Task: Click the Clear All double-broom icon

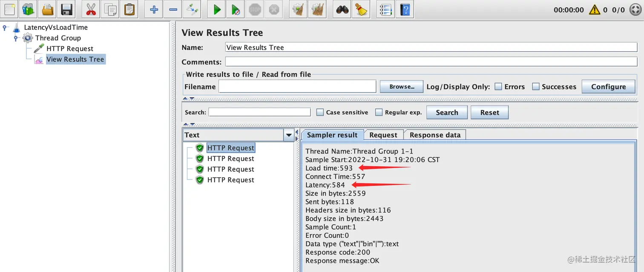Action: click(318, 9)
